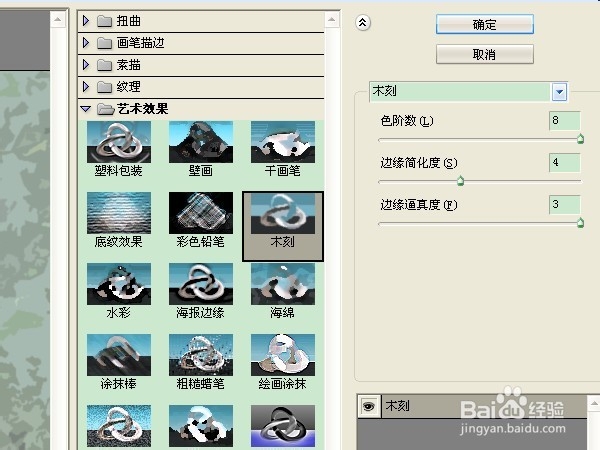The width and height of the screenshot is (600, 450).
Task: Hide the 木刻 effect layer eye
Action: [368, 406]
